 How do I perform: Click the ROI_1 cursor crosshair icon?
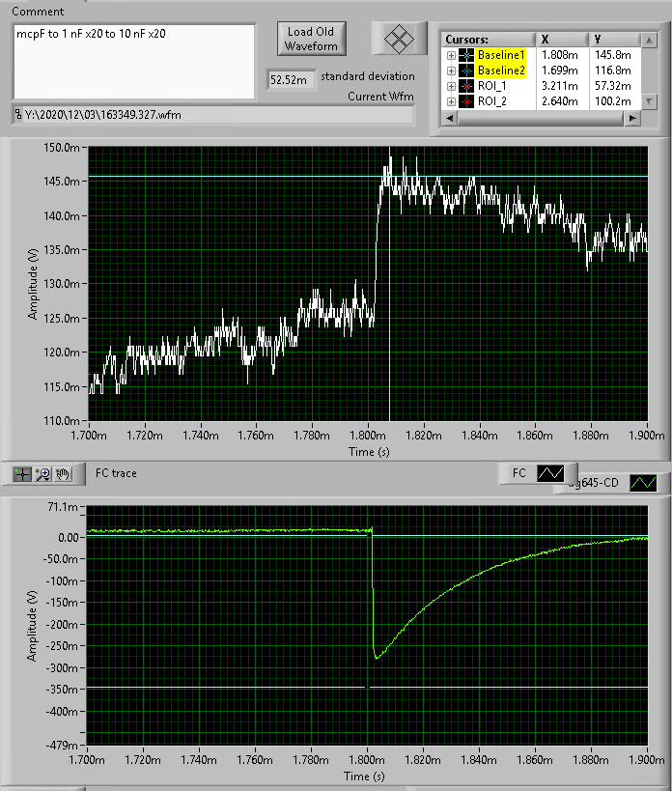tap(465, 86)
